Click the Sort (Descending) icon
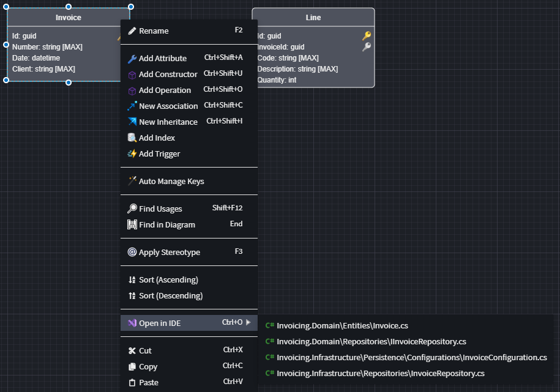560x392 pixels. pyautogui.click(x=132, y=296)
